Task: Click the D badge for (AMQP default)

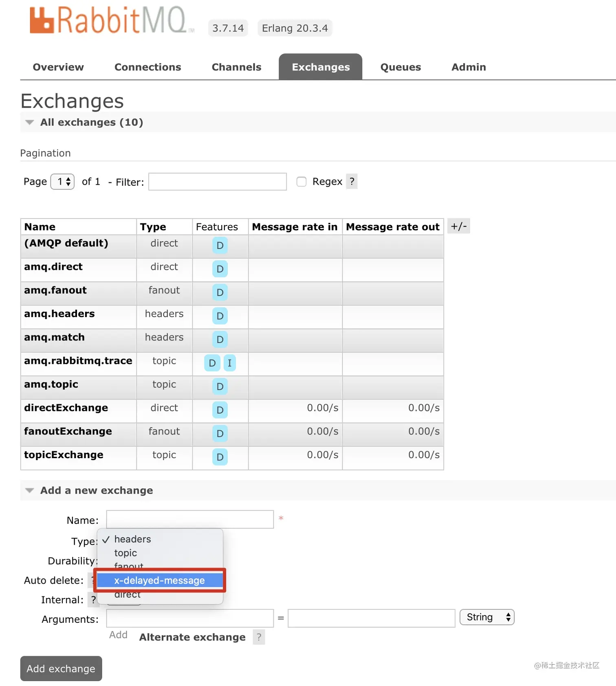Action: [x=220, y=245]
